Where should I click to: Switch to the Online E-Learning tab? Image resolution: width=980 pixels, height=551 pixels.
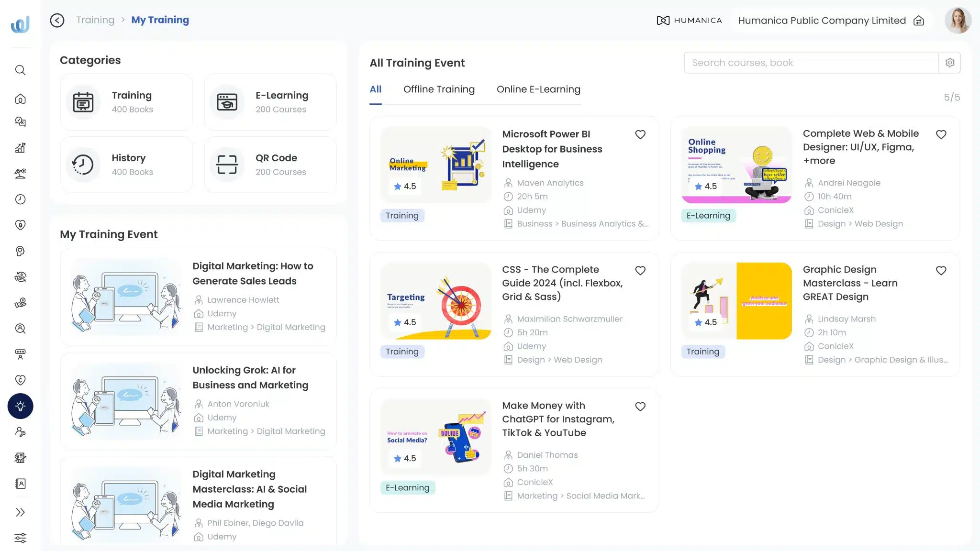(x=538, y=89)
